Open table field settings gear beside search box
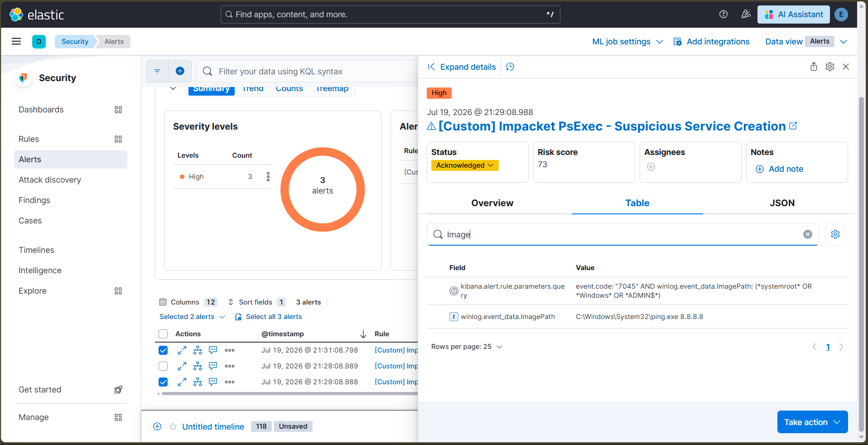Image resolution: width=868 pixels, height=445 pixels. 835,234
